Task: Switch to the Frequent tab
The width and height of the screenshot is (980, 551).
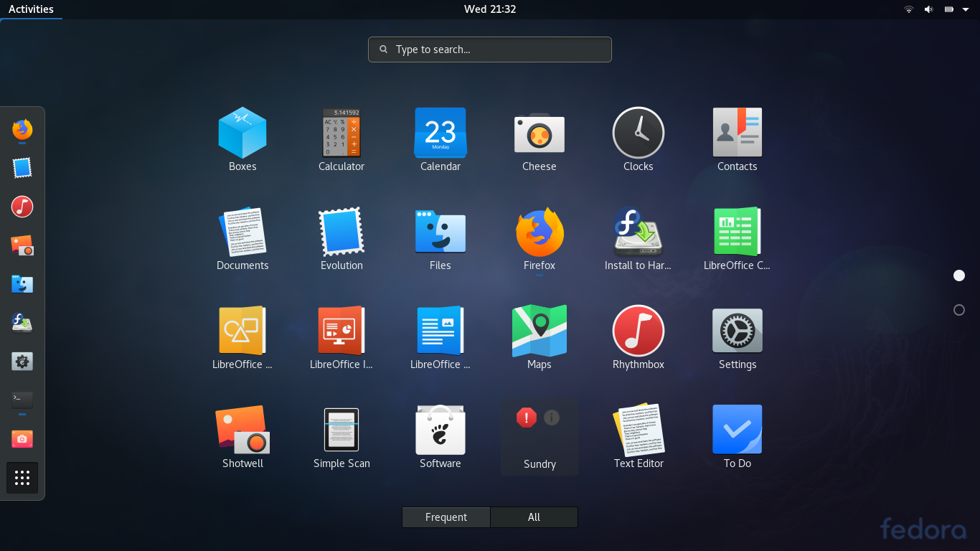Action: 446,517
